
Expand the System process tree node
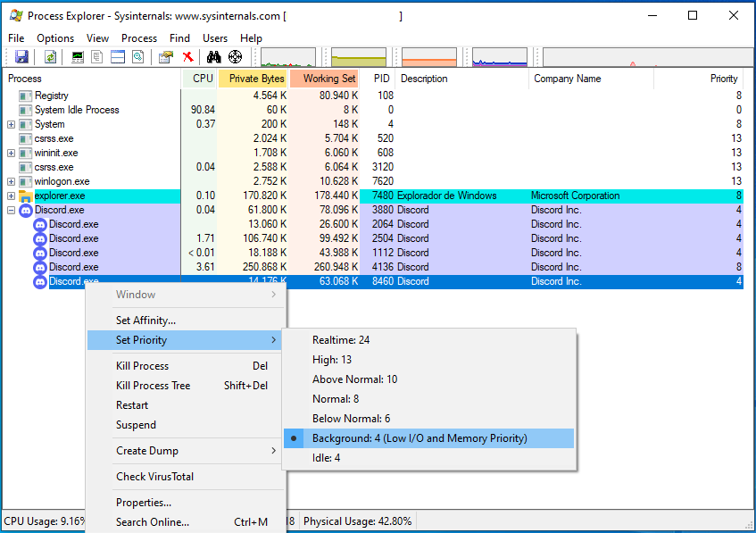tap(11, 124)
